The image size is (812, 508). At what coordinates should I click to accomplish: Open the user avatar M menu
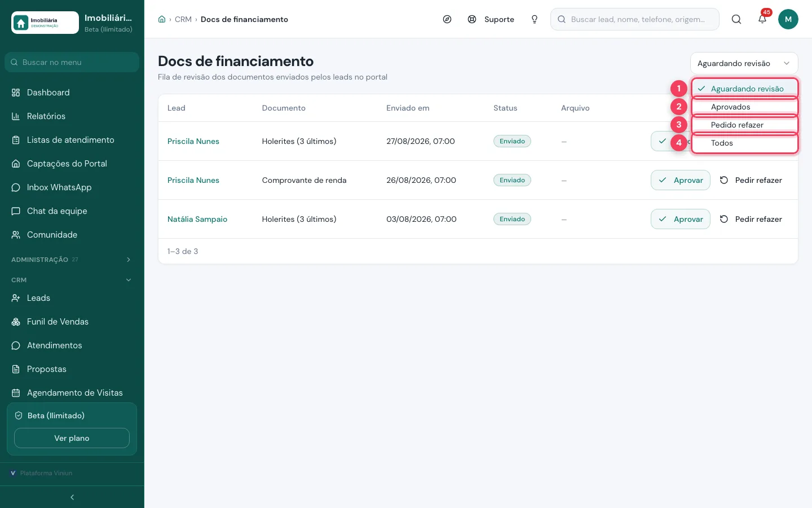(788, 19)
